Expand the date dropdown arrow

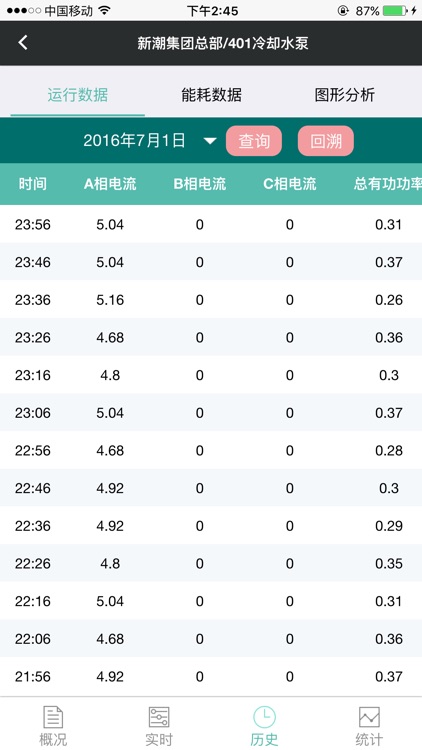(210, 141)
